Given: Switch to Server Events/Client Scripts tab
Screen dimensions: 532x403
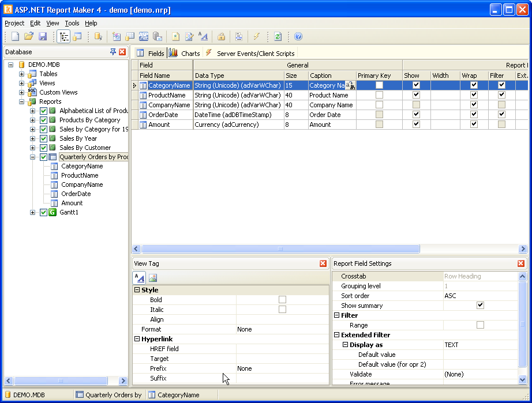Looking at the screenshot, I should 250,53.
